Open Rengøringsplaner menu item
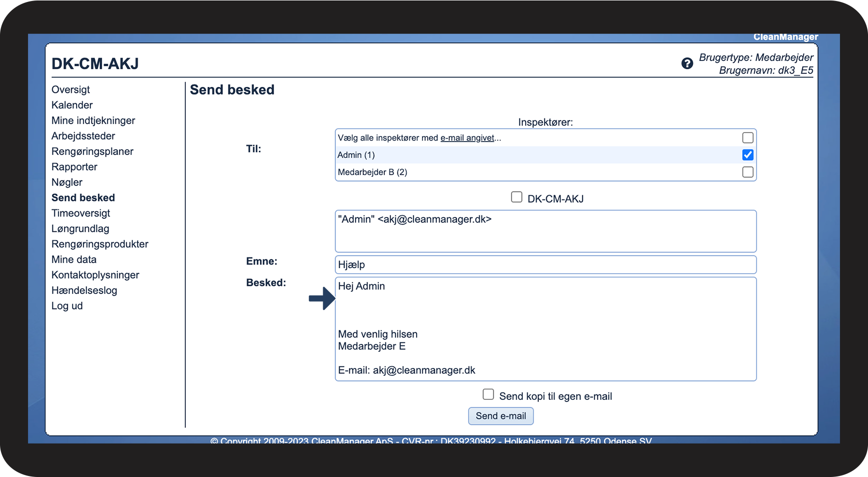The height and width of the screenshot is (477, 868). [92, 151]
